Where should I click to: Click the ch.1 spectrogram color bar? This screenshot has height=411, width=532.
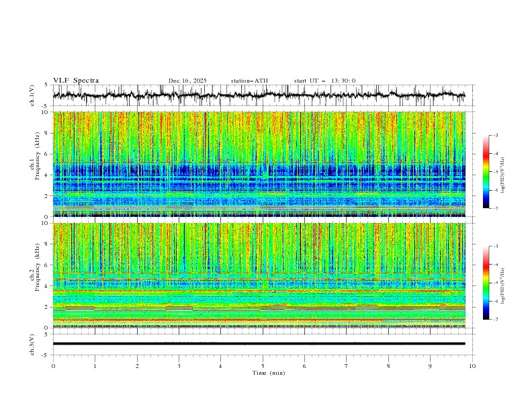pos(486,172)
